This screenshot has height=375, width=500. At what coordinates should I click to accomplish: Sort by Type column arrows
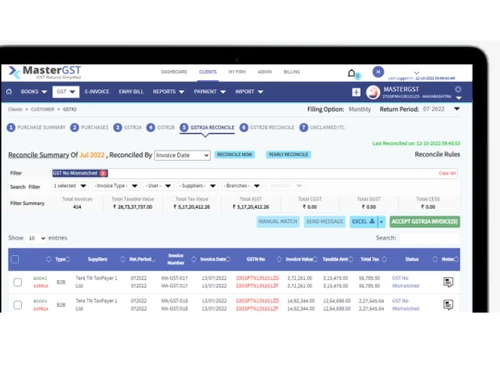68,259
